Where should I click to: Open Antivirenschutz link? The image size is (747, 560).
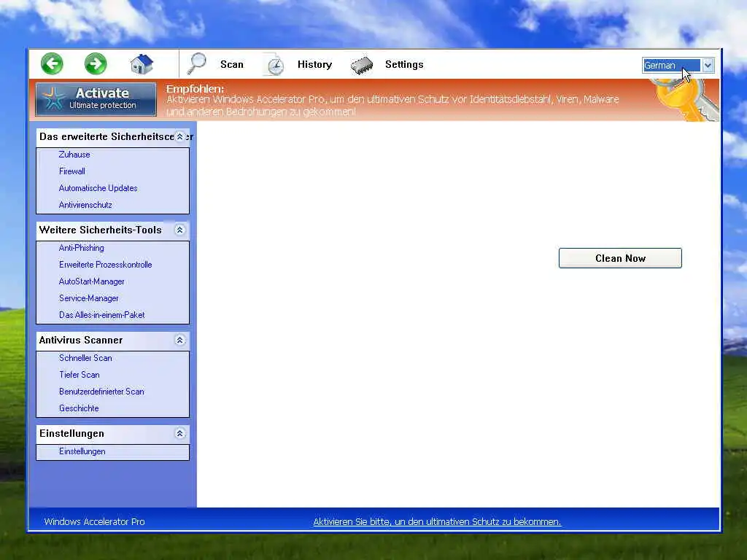pos(85,205)
